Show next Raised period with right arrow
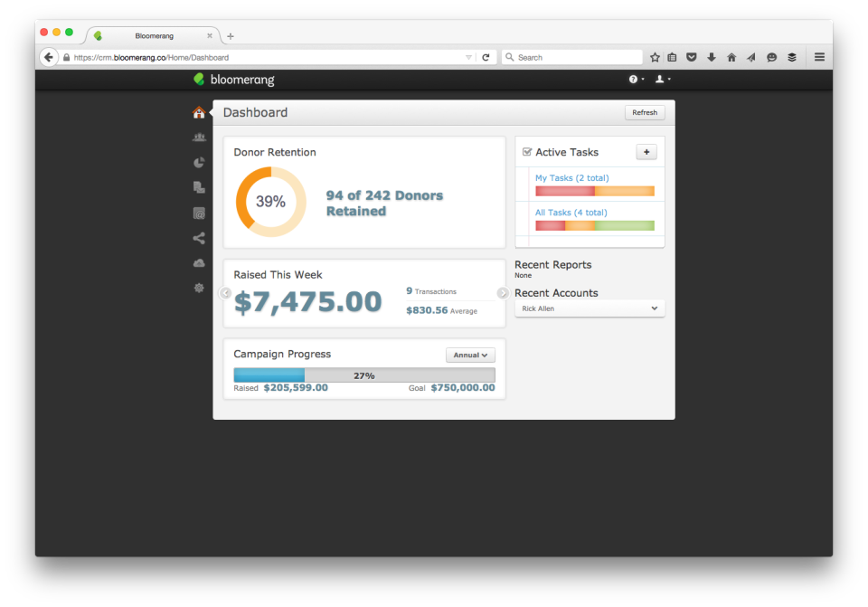Viewport: 868px width, 607px height. tap(502, 293)
